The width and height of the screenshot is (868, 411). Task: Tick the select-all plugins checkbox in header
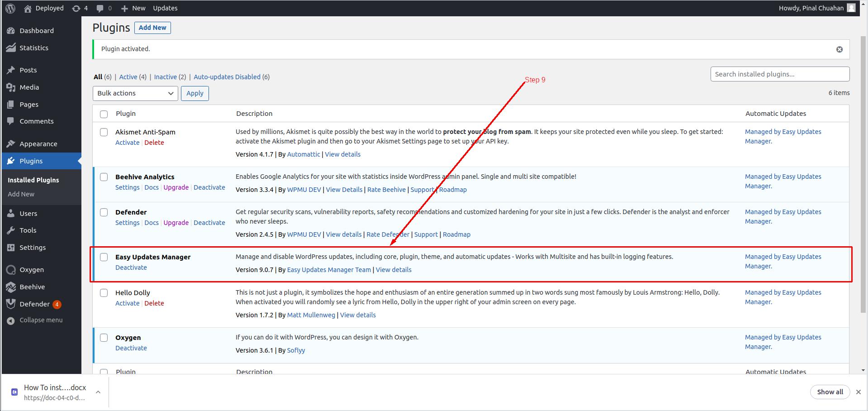click(104, 114)
